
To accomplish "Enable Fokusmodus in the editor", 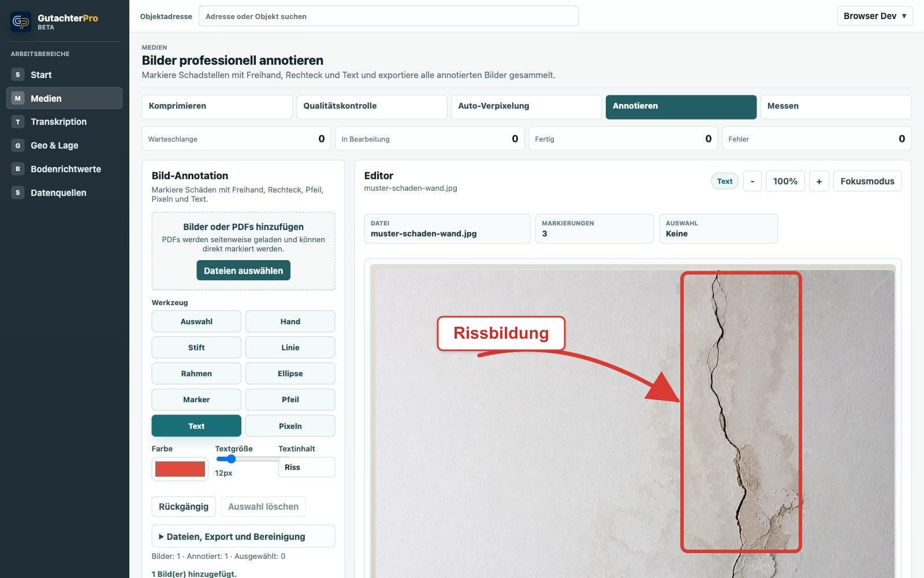I will pyautogui.click(x=867, y=181).
